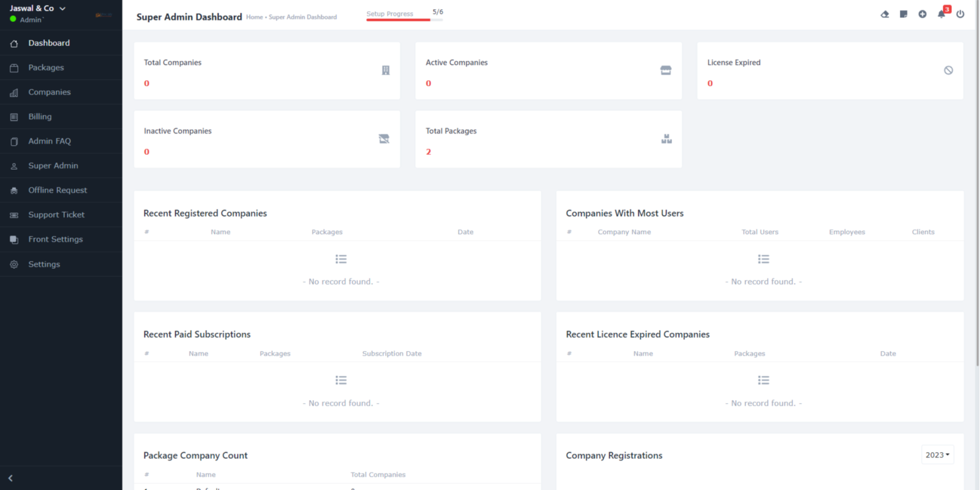Click the Total Packages boxes icon
The width and height of the screenshot is (980, 490).
(666, 139)
